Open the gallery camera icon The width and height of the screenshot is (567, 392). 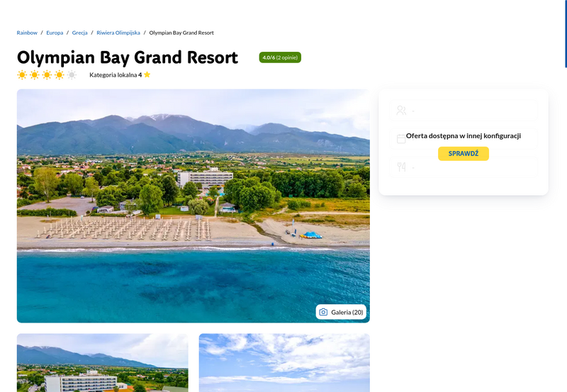pyautogui.click(x=323, y=312)
